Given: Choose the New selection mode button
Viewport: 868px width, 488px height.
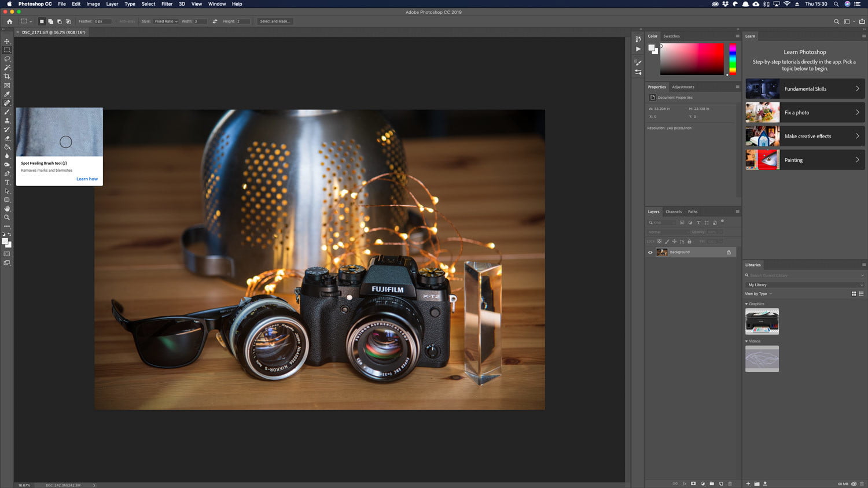Looking at the screenshot, I should 42,21.
